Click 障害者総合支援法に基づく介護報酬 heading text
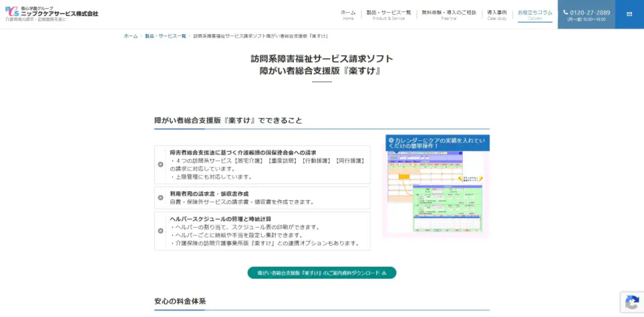The image size is (644, 317). click(243, 152)
